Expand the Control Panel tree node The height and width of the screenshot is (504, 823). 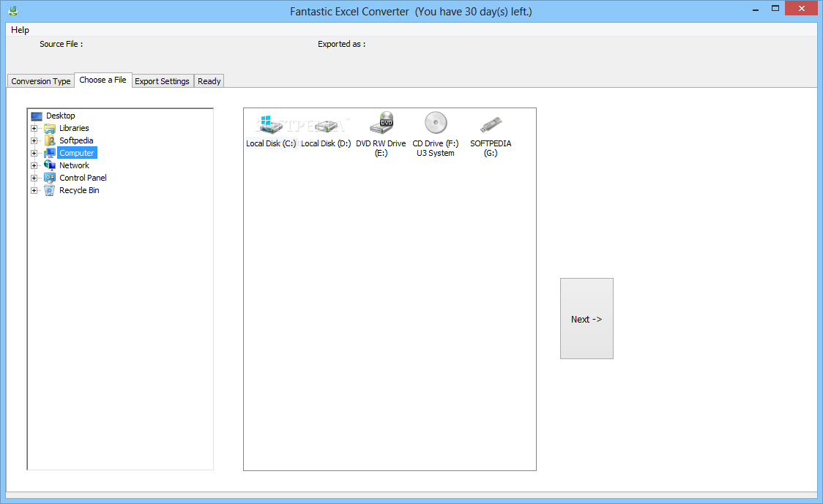[x=34, y=178]
